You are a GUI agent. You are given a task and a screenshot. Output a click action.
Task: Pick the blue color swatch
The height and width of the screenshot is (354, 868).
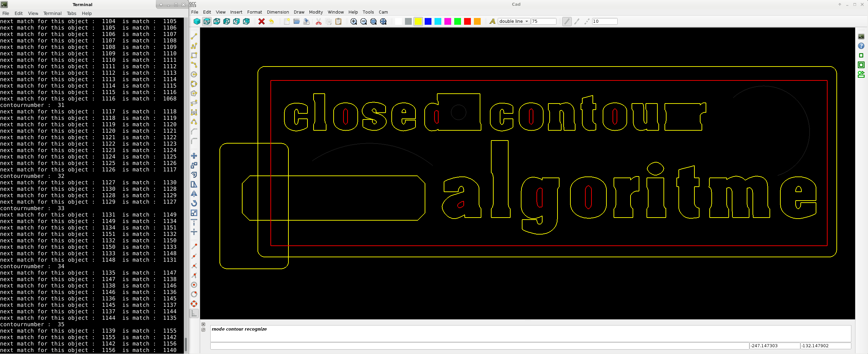(x=428, y=21)
